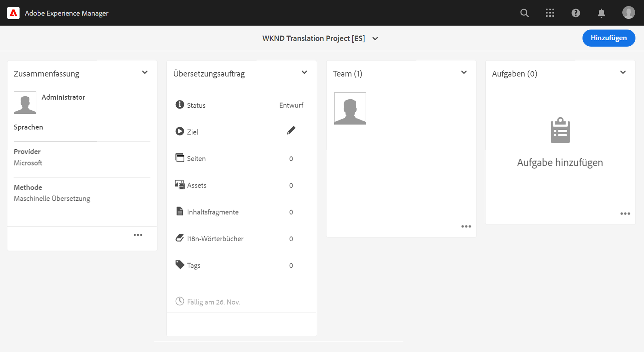
Task: Click the pencil edit icon beside Ziel
Action: (291, 131)
